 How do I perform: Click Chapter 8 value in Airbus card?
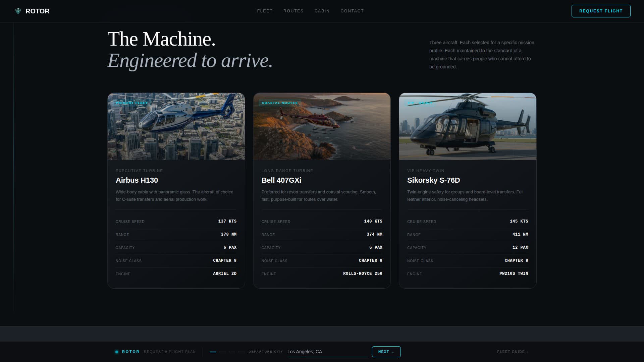tap(225, 260)
